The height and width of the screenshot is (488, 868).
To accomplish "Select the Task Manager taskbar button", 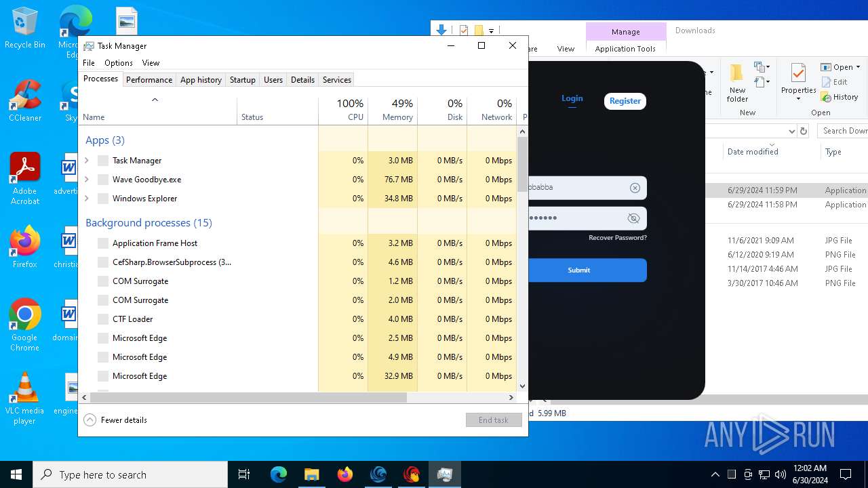I will [x=444, y=474].
